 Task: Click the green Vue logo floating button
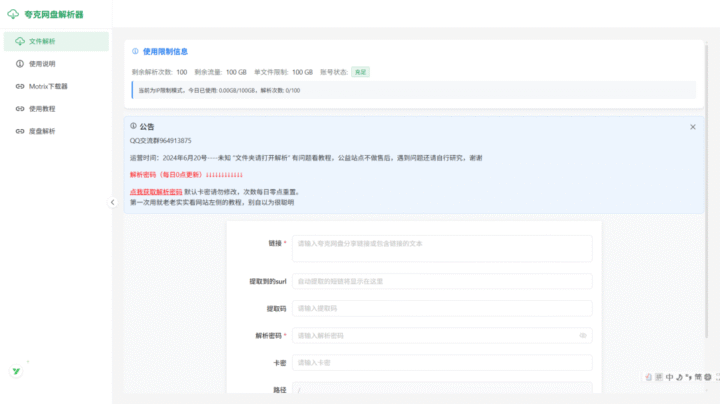pos(17,371)
